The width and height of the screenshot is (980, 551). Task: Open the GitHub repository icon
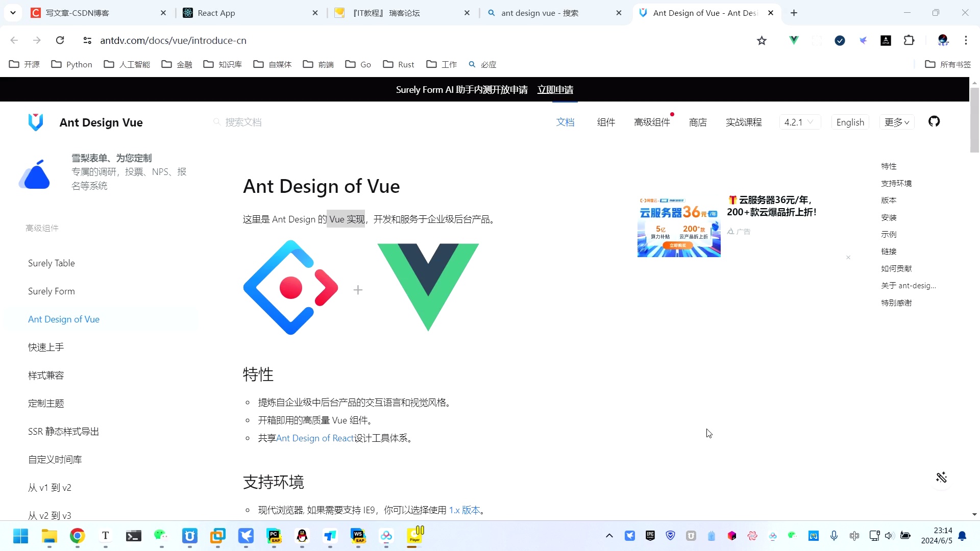pos(934,121)
